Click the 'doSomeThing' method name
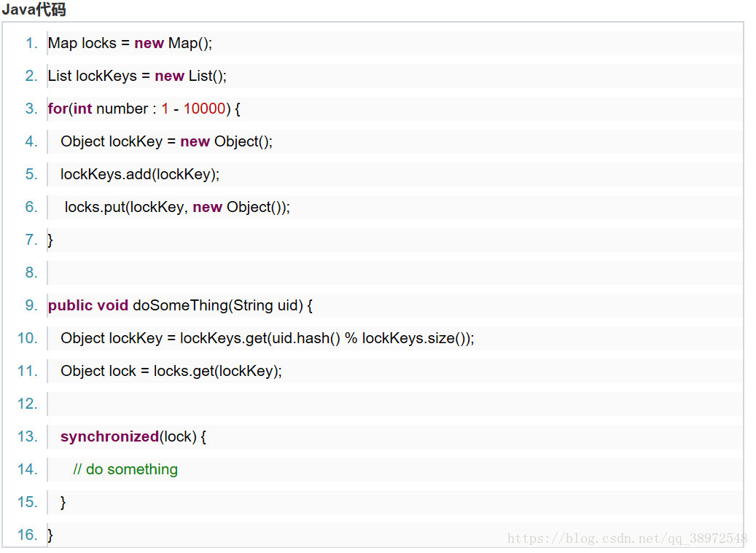This screenshot has height=553, width=756. pos(181,305)
